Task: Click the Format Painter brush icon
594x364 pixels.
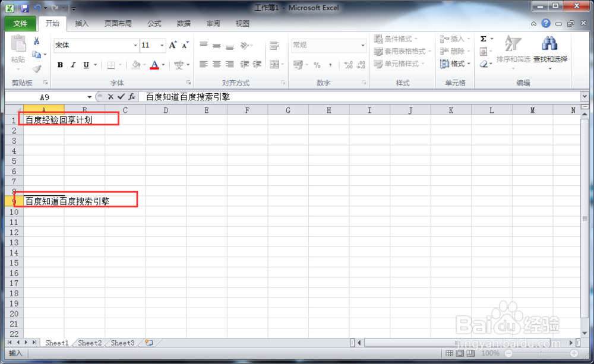Action: pos(37,68)
